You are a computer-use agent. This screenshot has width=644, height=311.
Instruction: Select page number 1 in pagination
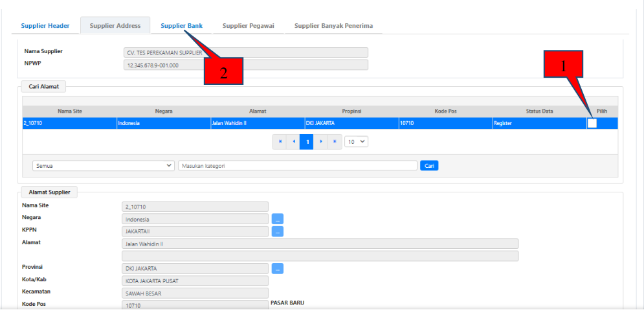point(307,141)
